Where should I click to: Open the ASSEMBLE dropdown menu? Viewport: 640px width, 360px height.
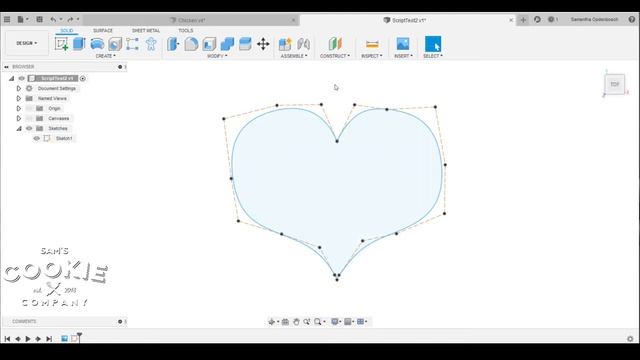[294, 56]
